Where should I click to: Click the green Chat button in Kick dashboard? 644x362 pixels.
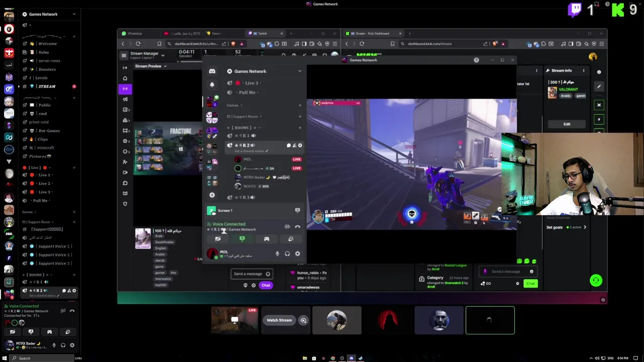point(531,284)
